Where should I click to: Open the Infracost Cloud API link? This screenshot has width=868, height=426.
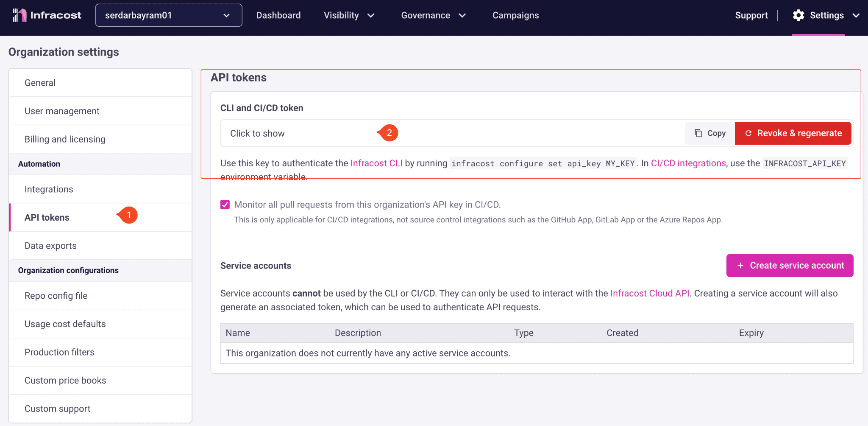(x=650, y=293)
